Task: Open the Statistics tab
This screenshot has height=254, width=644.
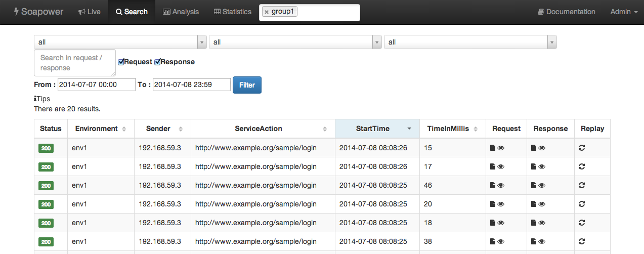Action: click(x=233, y=12)
